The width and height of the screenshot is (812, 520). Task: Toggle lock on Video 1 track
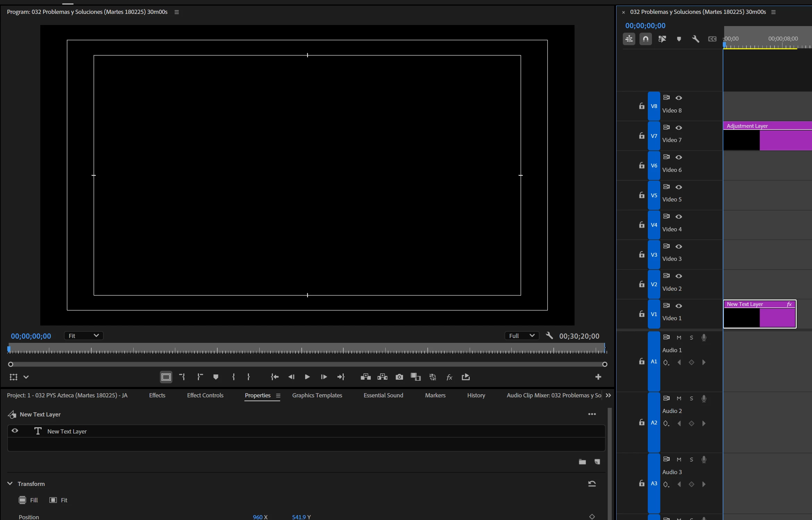pos(642,314)
